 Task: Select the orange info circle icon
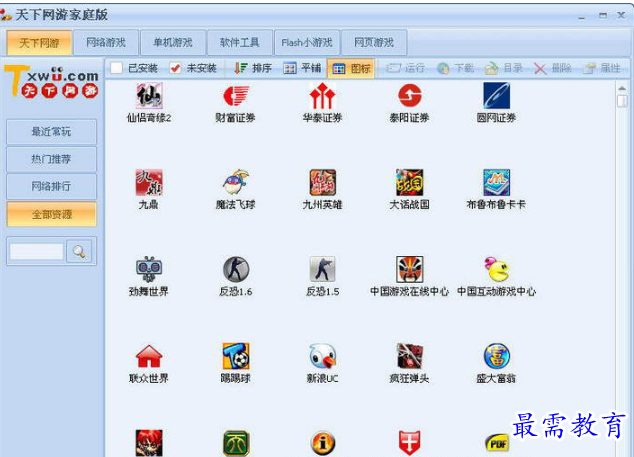323,443
